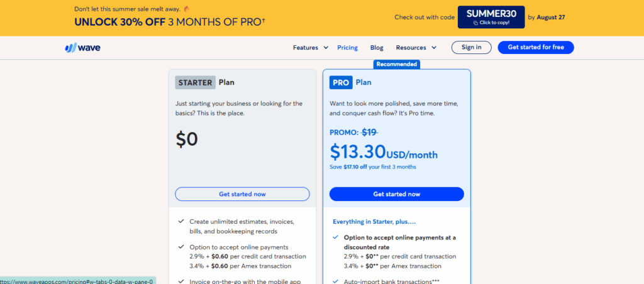Image resolution: width=644 pixels, height=284 pixels.
Task: Choose Get started now under the Pro plan
Action: [x=396, y=194]
